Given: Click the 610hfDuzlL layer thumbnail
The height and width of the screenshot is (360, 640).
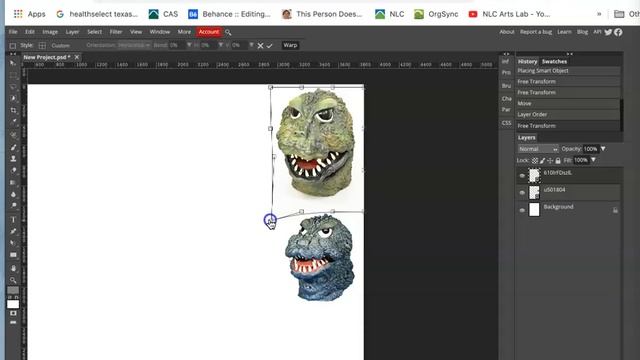Looking at the screenshot, I should tap(534, 176).
